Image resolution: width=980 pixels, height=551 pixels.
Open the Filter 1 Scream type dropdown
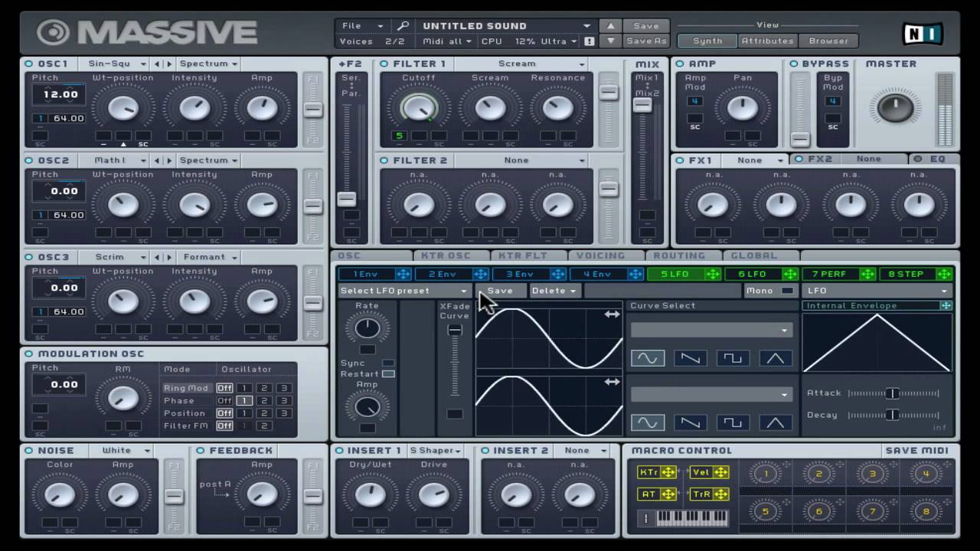[x=521, y=64]
